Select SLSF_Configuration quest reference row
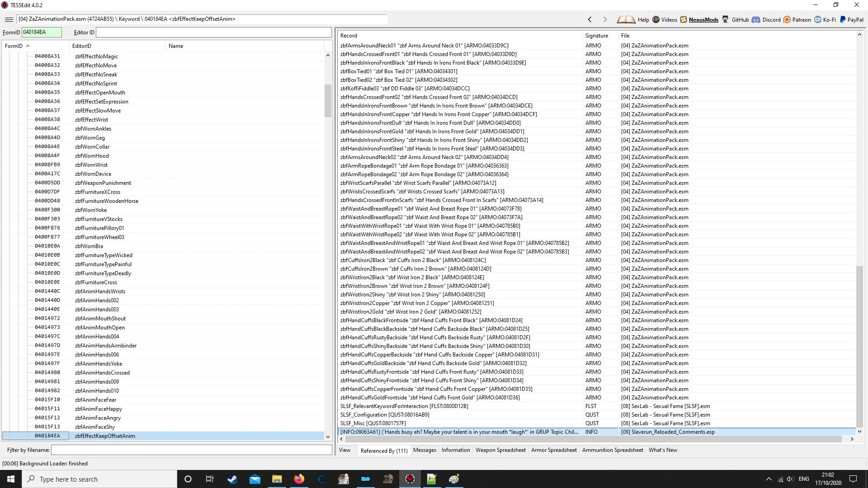 coord(597,414)
